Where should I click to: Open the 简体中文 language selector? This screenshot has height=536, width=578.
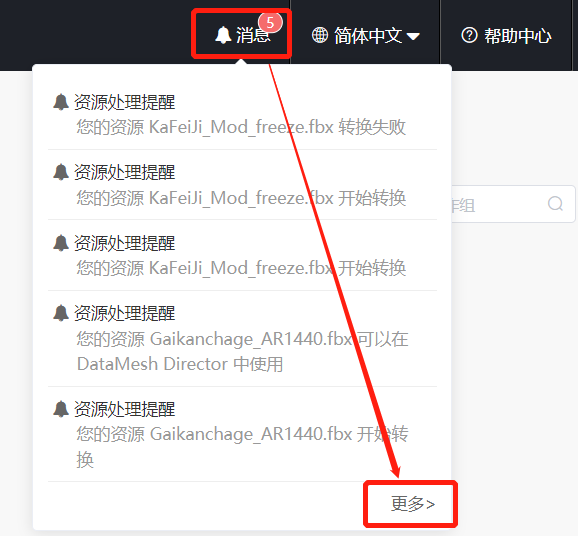pos(366,35)
